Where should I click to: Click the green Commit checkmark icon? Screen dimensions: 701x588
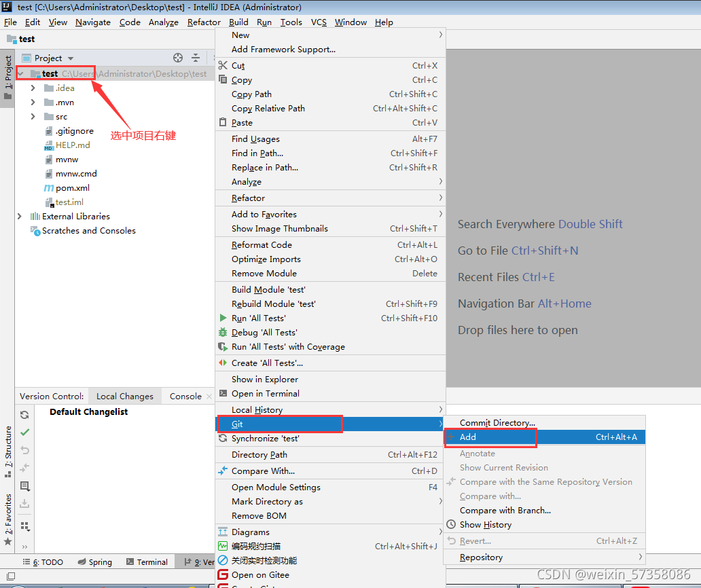[x=25, y=432]
